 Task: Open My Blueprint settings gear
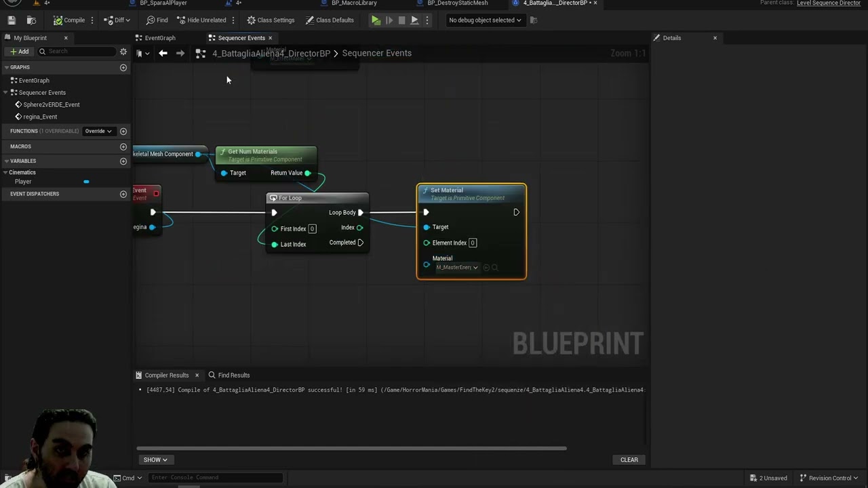pyautogui.click(x=123, y=52)
